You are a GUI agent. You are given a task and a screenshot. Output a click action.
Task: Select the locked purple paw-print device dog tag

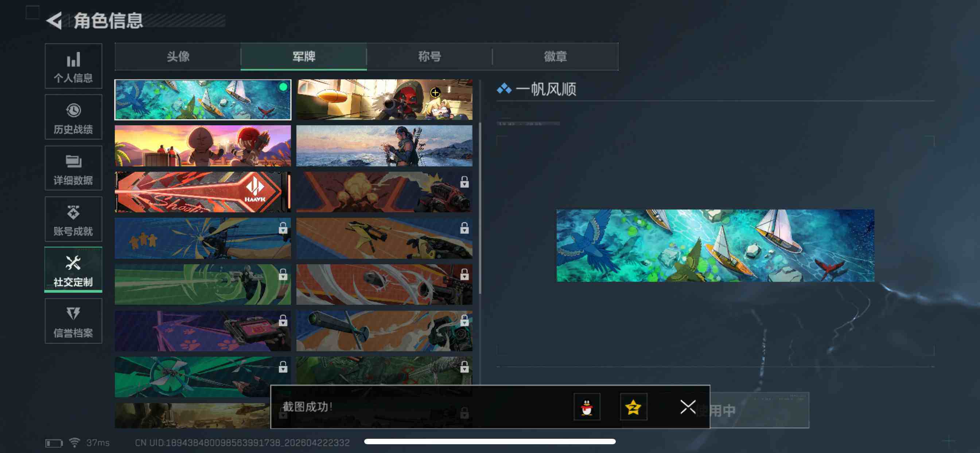(203, 331)
